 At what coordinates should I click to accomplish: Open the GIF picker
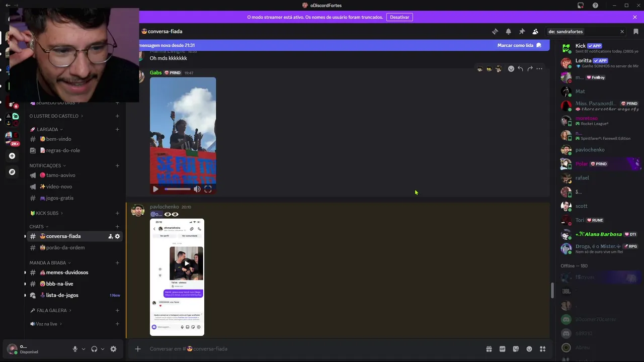coord(502,349)
